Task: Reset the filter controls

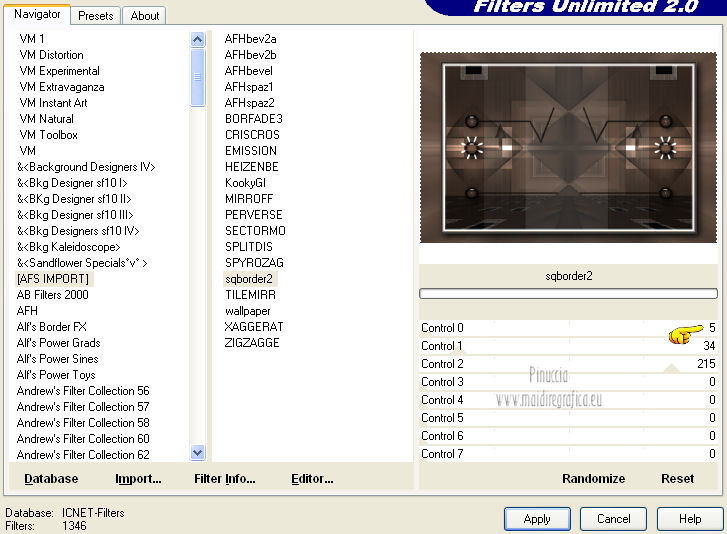Action: (x=677, y=478)
